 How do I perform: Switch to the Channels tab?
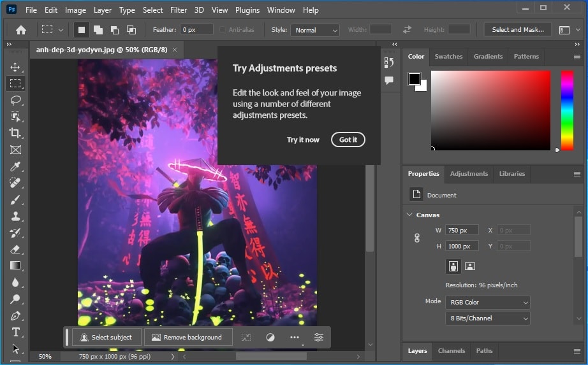click(x=452, y=351)
